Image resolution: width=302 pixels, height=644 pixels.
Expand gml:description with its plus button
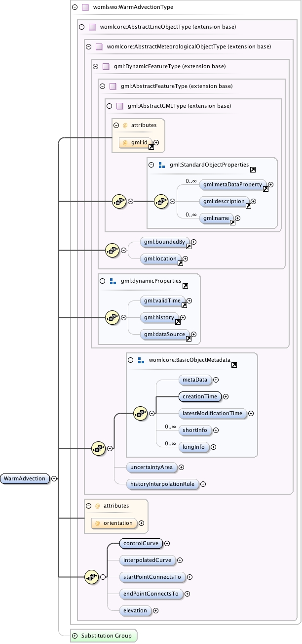tap(254, 202)
